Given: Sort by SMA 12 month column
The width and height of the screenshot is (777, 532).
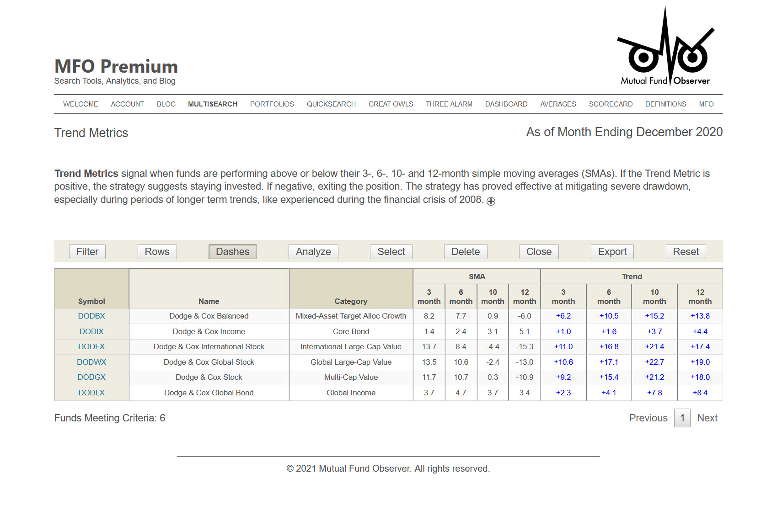Looking at the screenshot, I should pyautogui.click(x=525, y=297).
